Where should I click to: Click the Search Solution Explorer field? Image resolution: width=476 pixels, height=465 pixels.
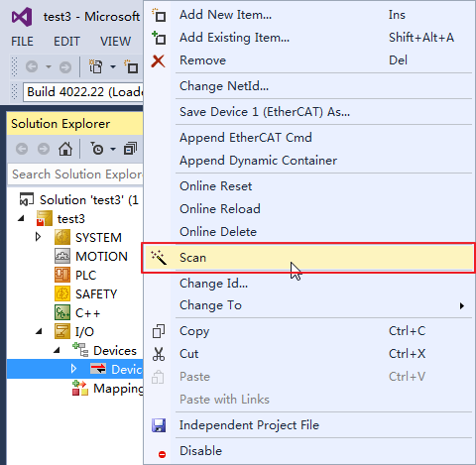coord(76,174)
